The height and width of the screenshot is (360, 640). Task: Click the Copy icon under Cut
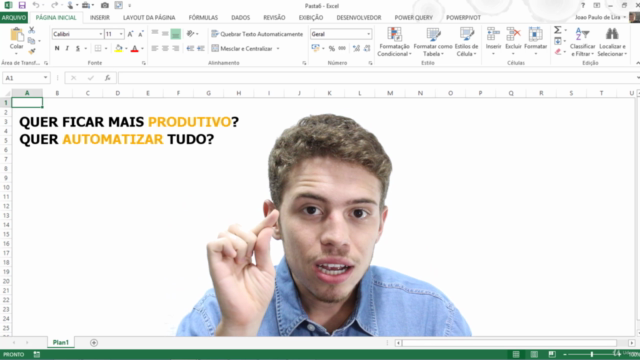[x=31, y=41]
